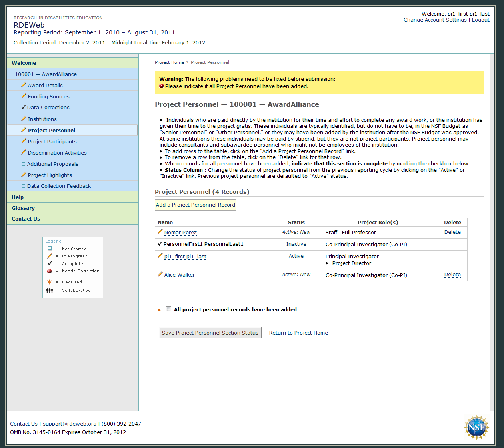
Task: Delete the Nomar Perez record
Action: (x=452, y=232)
